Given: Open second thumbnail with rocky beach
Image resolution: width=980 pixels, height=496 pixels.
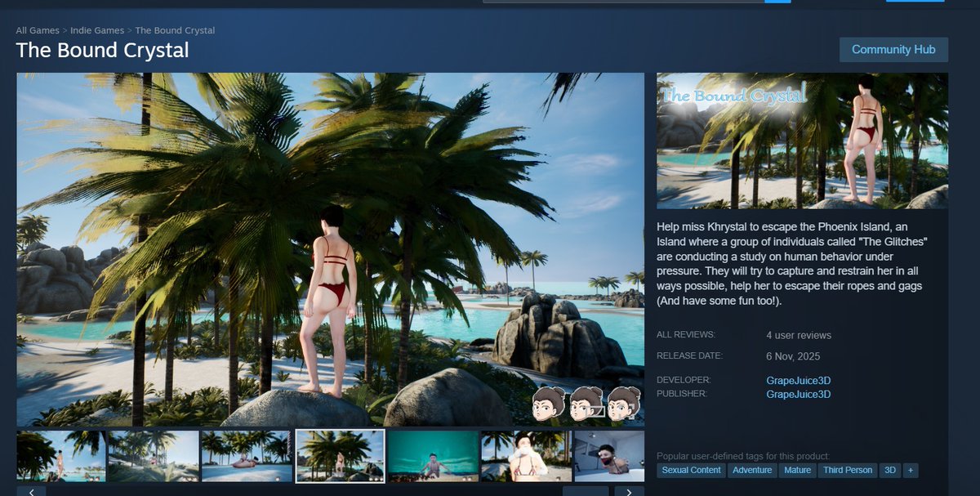Looking at the screenshot, I should tap(154, 456).
